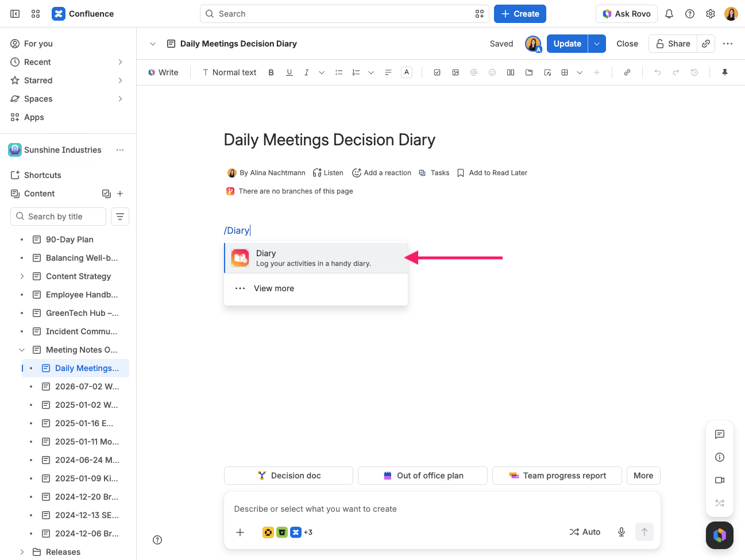Collapse Meeting Notes tree item
Image resolution: width=745 pixels, height=560 pixels.
click(22, 350)
